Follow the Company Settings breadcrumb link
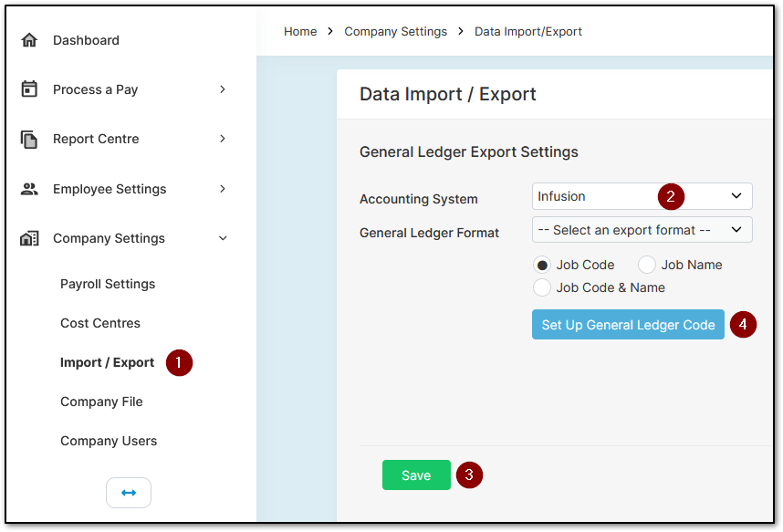Image resolution: width=783 pixels, height=532 pixels. click(395, 31)
